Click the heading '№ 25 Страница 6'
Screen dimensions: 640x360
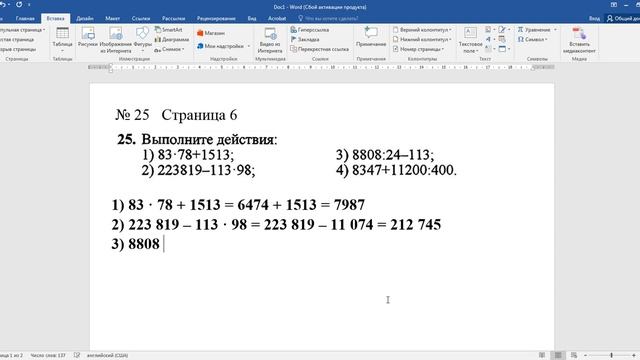176,115
